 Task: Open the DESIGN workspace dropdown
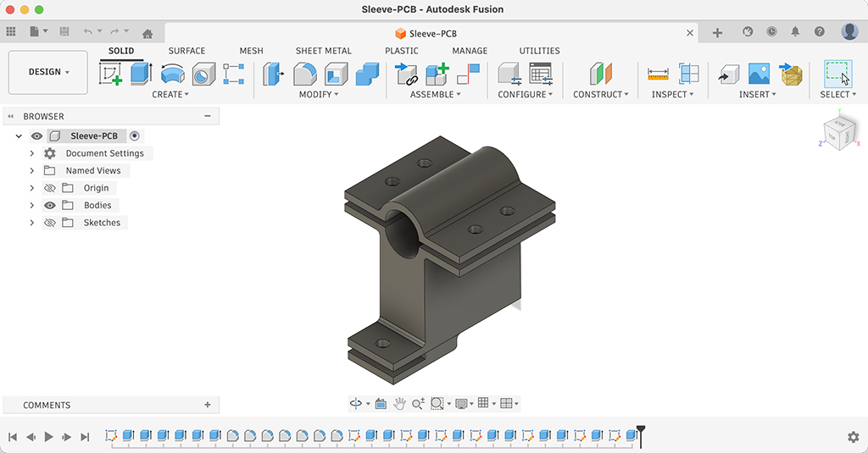[x=48, y=73]
